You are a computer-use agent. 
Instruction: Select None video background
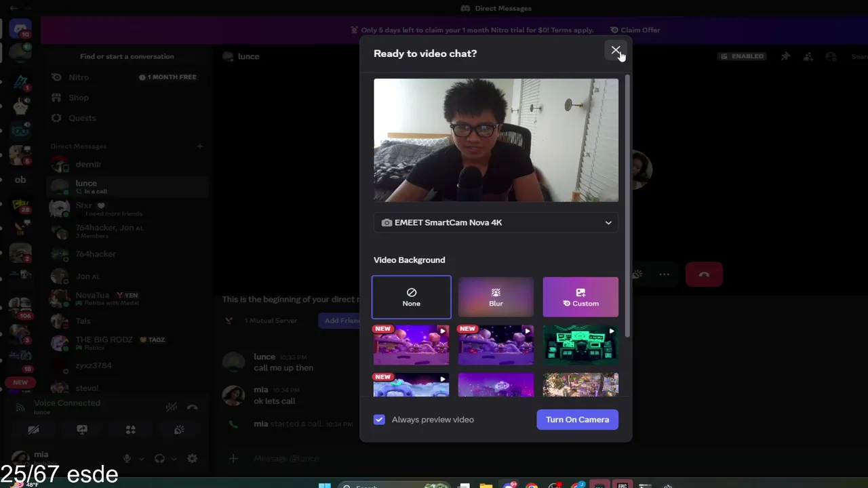point(411,297)
